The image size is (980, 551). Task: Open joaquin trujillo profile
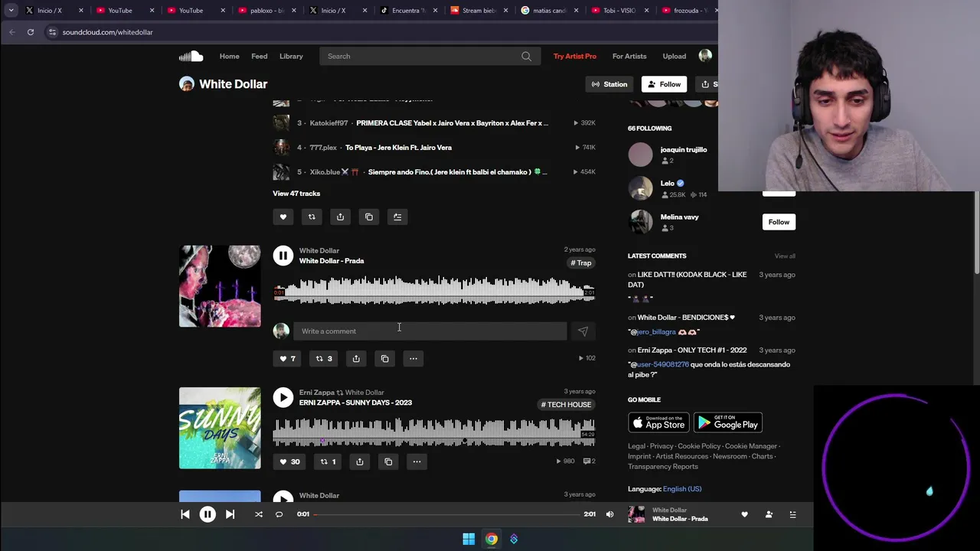[x=684, y=150]
